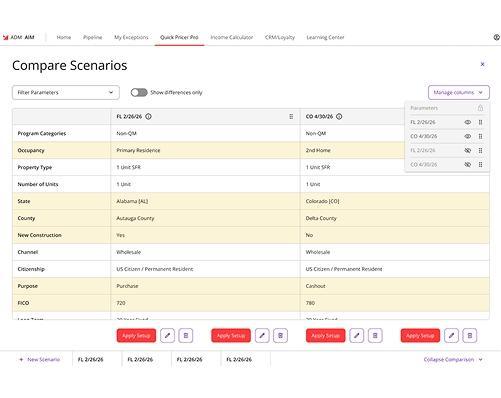Click trash delete icon after third Apply Setup button
Image resolution: width=501 pixels, height=398 pixels.
coord(375,335)
